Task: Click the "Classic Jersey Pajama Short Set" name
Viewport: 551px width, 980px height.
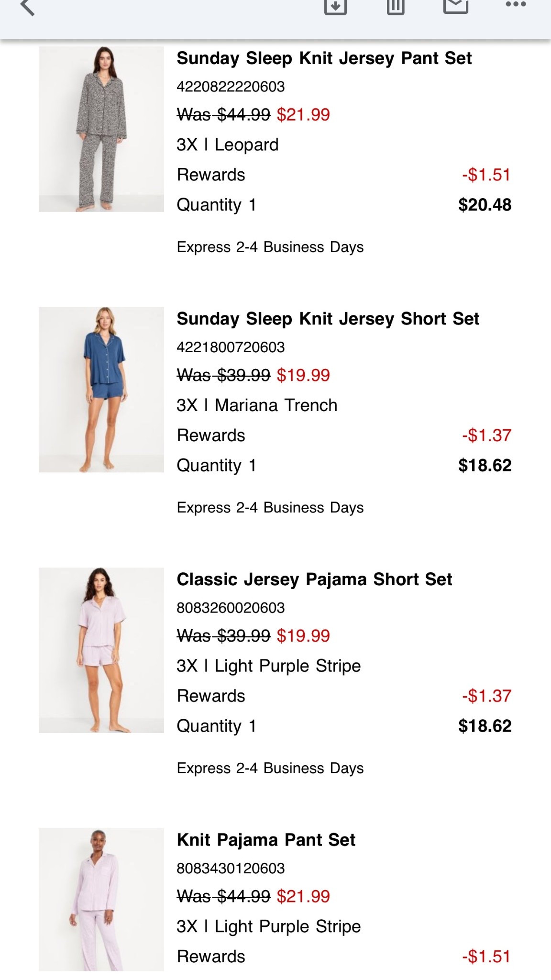Action: 315,579
